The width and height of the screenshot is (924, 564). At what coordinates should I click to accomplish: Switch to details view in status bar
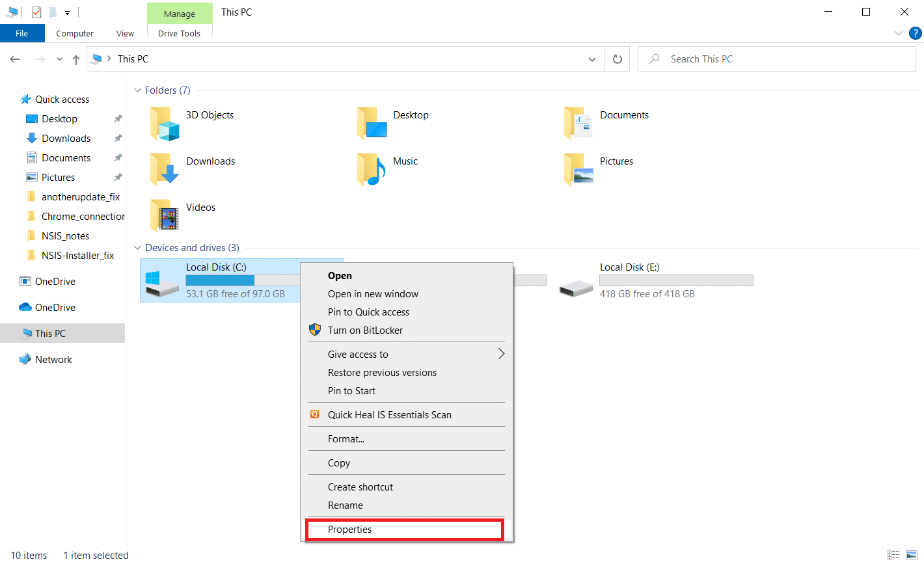(x=894, y=555)
